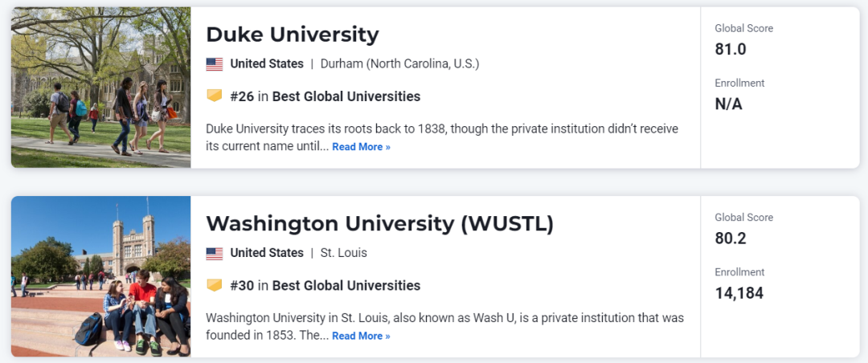Click Read More in the Duke description
The height and width of the screenshot is (363, 868).
click(x=361, y=147)
